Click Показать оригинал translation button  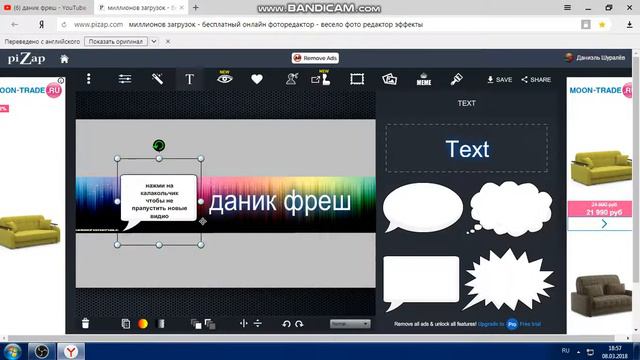(116, 41)
